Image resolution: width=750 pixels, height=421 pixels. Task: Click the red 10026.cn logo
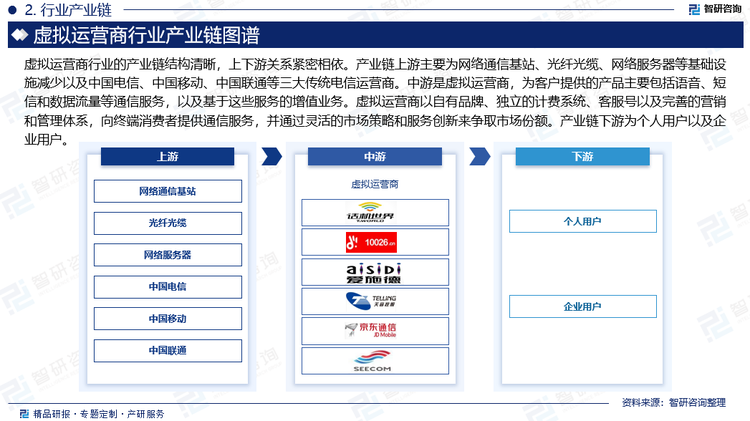[x=371, y=242]
